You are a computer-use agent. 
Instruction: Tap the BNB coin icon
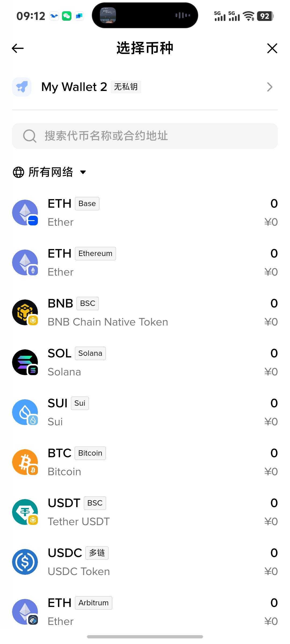[x=25, y=312]
